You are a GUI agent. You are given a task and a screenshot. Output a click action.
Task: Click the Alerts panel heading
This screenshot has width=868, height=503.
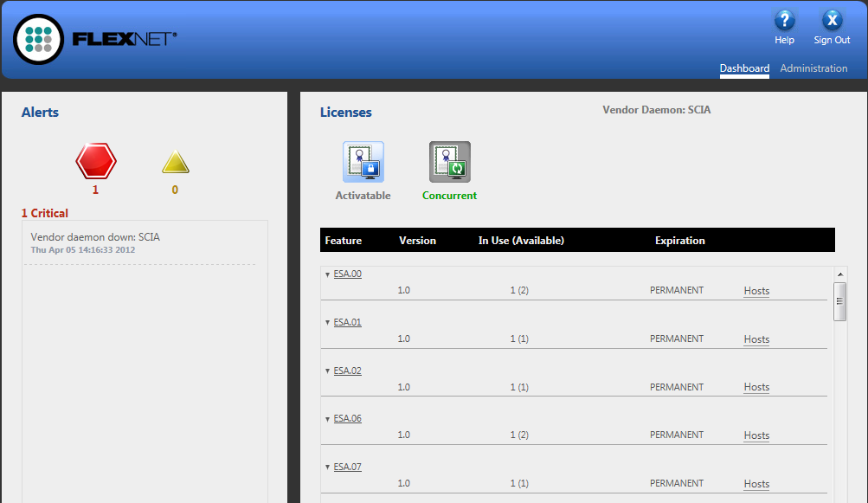tap(40, 112)
